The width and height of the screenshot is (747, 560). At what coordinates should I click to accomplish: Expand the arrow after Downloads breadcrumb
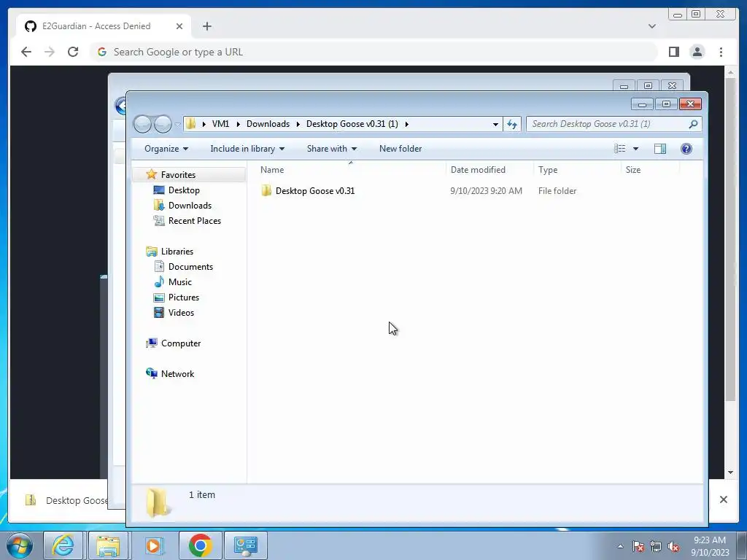298,124
